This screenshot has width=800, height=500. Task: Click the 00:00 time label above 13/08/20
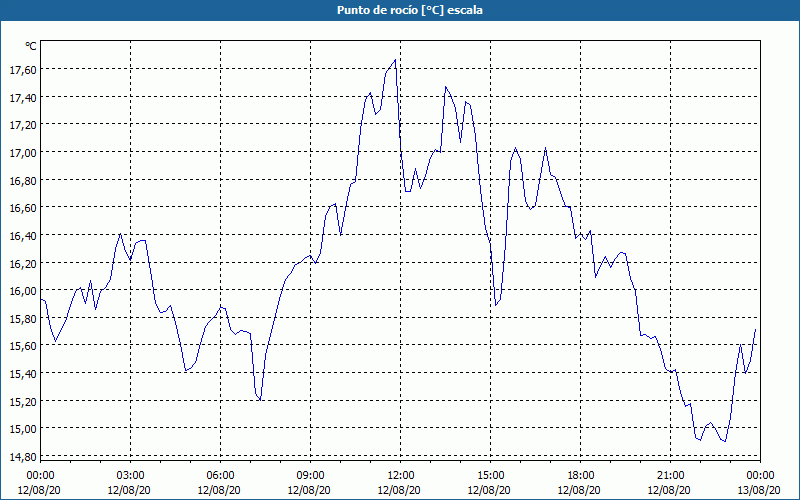[x=760, y=476]
